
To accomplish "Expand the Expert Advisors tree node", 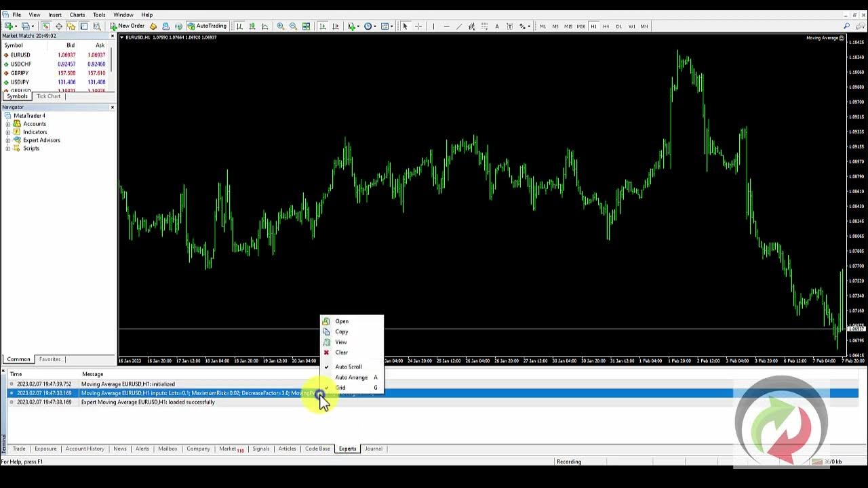I will coord(7,140).
